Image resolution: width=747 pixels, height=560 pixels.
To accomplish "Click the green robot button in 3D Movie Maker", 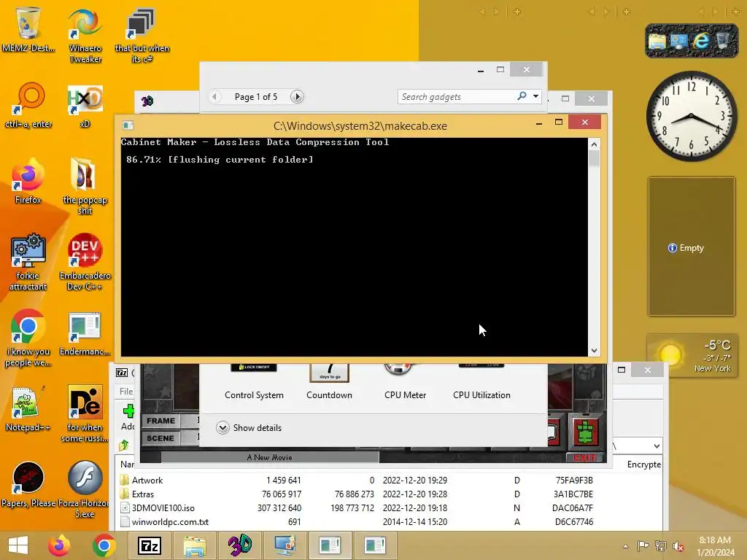I will point(585,432).
